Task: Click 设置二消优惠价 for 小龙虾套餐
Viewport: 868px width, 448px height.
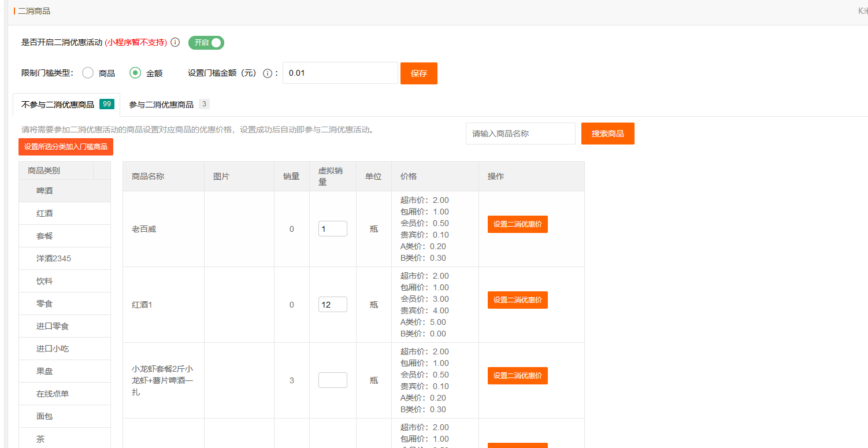Action: [518, 376]
